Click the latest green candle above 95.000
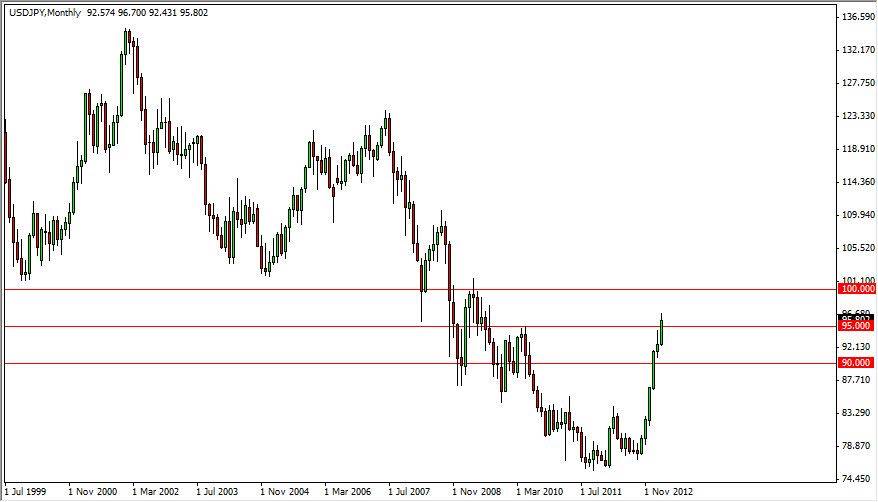Screen dimensions: 878x502 (660, 330)
